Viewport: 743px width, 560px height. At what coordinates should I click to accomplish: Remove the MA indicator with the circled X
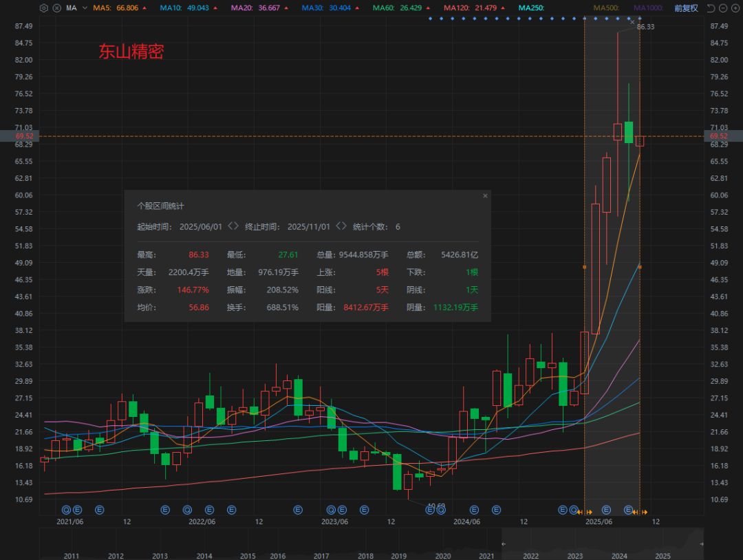click(56, 8)
